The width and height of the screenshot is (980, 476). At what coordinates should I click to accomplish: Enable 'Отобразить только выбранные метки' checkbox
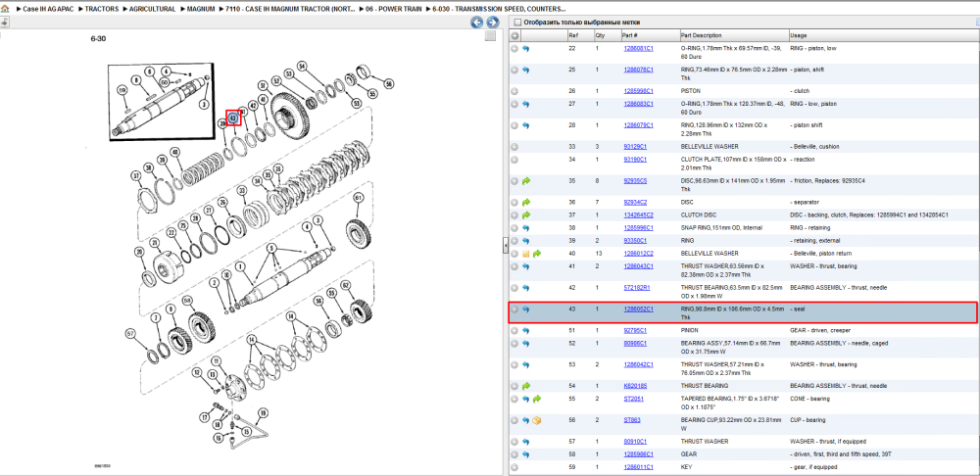[x=516, y=22]
